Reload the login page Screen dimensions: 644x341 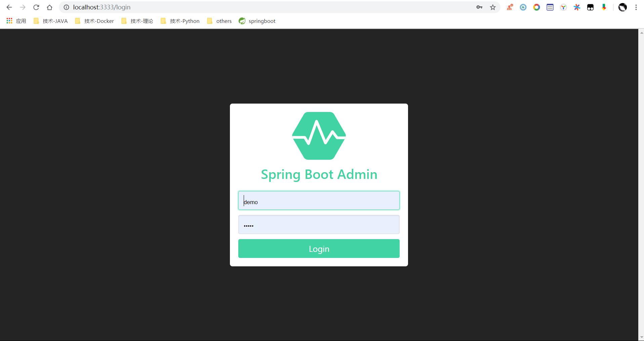click(x=36, y=7)
